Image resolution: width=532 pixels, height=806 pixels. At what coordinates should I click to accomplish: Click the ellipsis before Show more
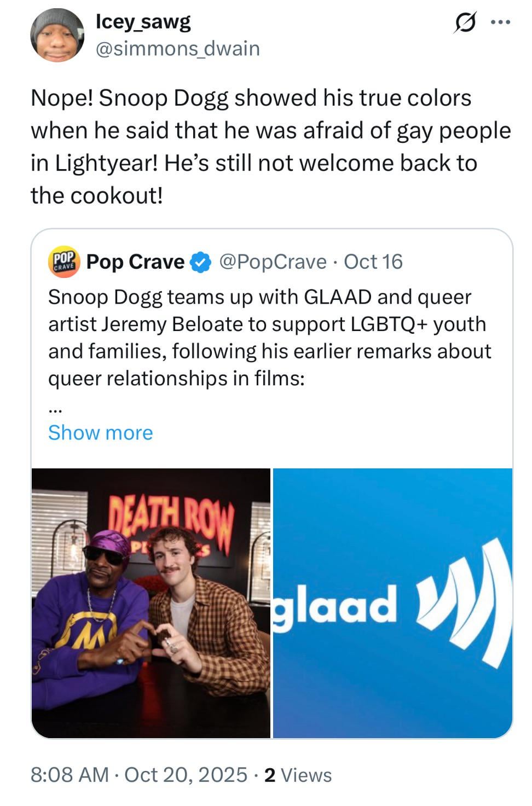point(55,409)
